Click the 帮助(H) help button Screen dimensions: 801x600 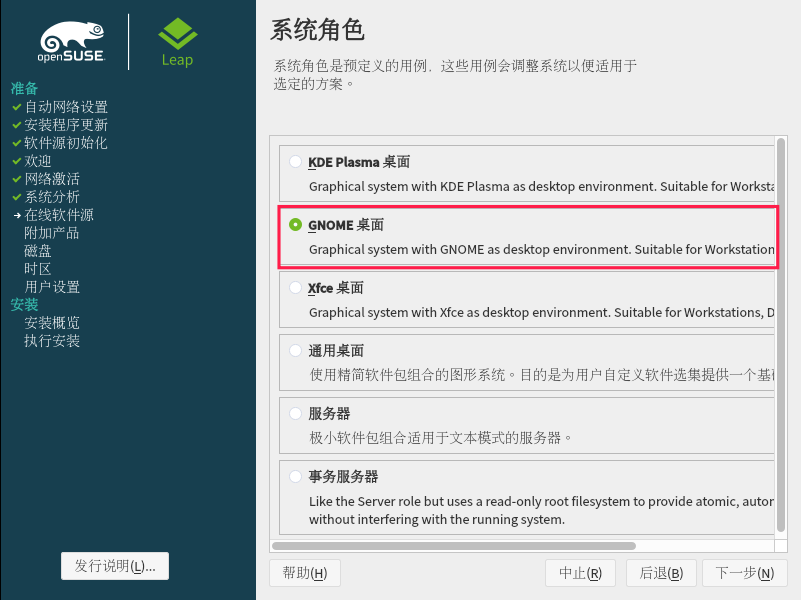click(305, 573)
